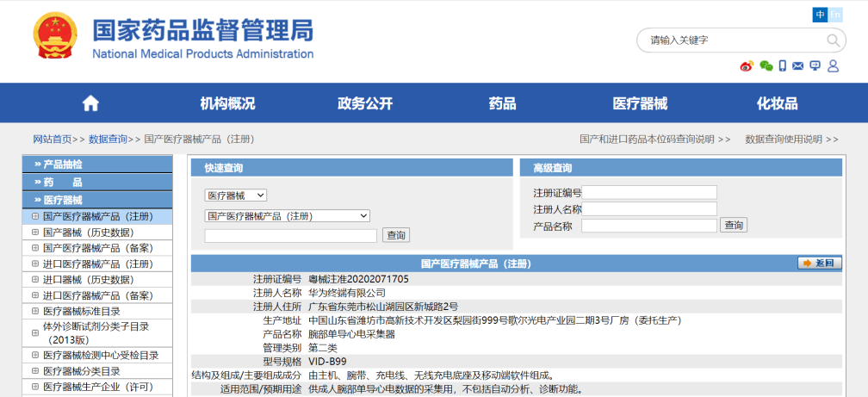Click the email envelope icon
The image size is (868, 397).
(797, 66)
